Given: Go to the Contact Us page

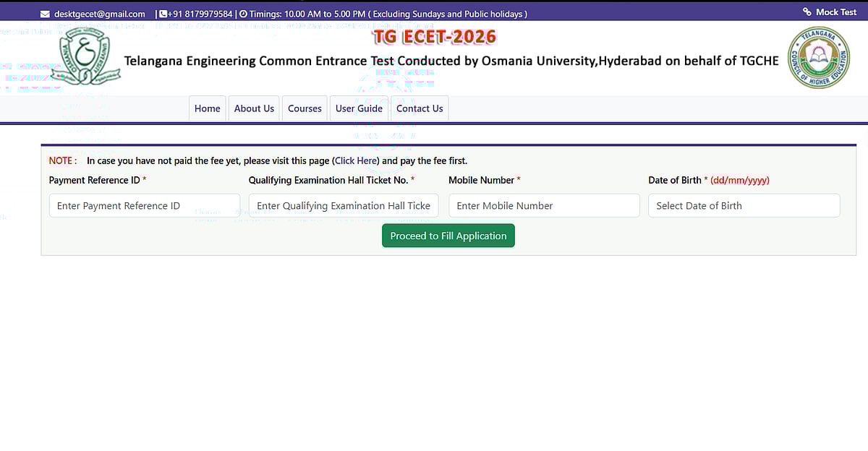Looking at the screenshot, I should coord(420,108).
